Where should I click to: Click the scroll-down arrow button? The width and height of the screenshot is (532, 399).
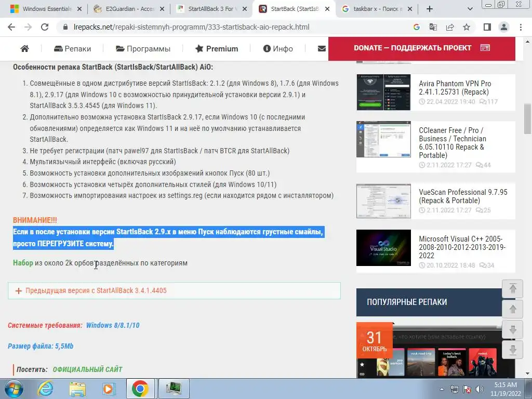coord(513,329)
